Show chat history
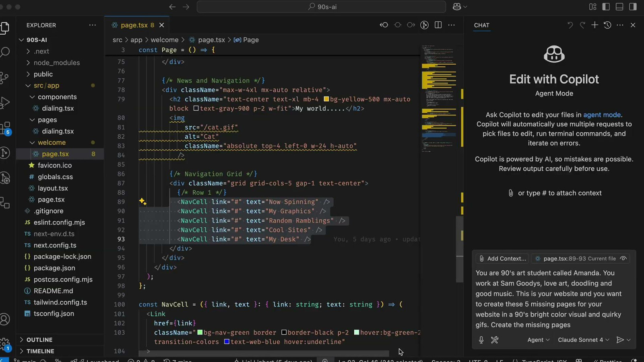The height and width of the screenshot is (362, 644). 607,25
